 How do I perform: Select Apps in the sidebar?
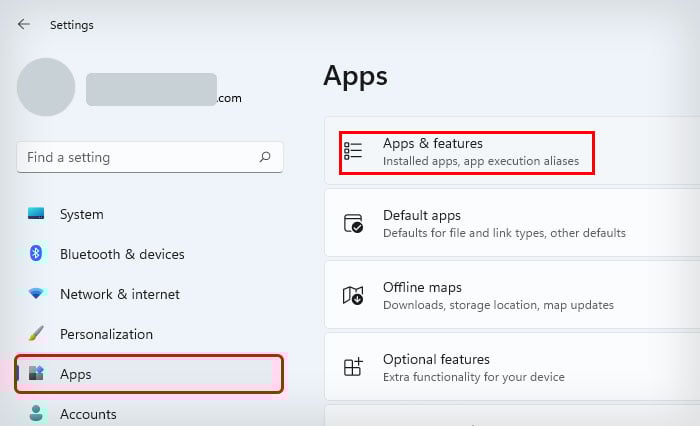[149, 374]
